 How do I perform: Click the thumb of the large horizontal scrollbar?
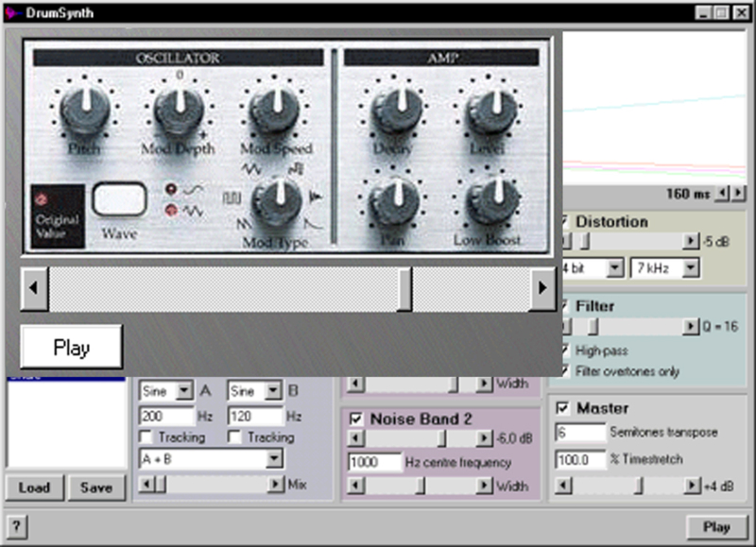coord(405,288)
